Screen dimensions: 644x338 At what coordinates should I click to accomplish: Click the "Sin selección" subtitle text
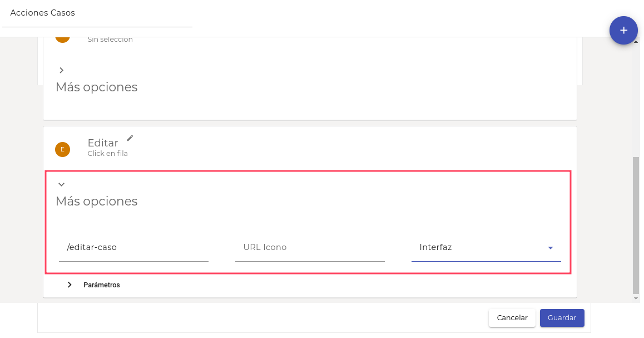(110, 40)
